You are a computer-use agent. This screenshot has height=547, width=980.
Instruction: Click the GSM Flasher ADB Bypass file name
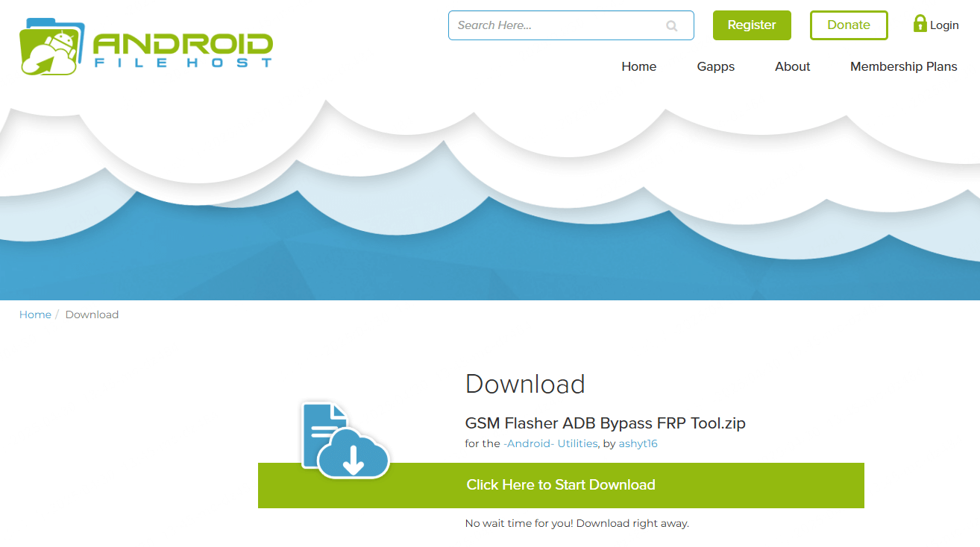(606, 423)
